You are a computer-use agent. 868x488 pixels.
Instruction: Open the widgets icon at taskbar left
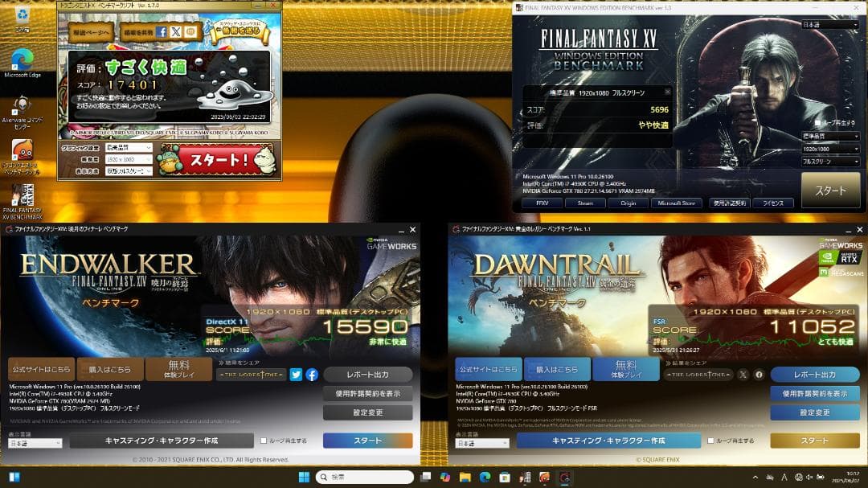(14, 477)
